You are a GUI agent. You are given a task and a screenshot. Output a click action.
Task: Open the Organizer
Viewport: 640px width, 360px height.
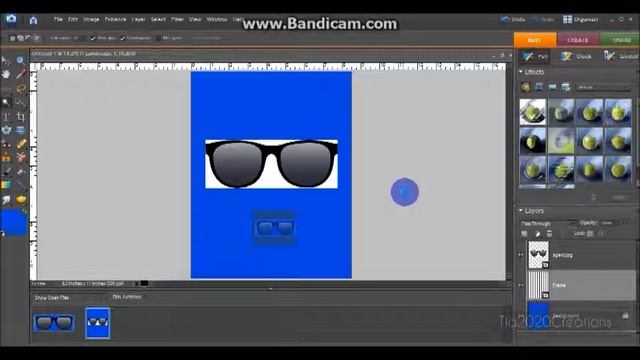tap(580, 19)
